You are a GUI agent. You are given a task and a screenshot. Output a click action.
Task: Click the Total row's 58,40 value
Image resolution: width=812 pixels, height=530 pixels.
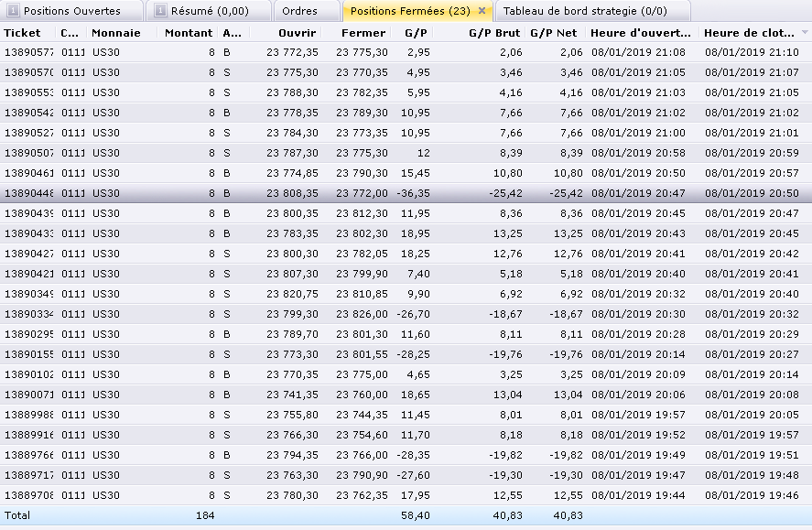415,515
